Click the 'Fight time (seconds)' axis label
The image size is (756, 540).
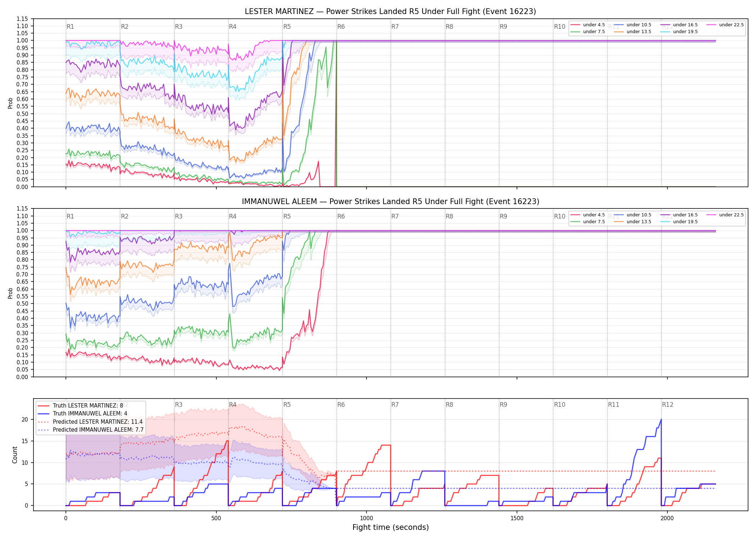tap(391, 527)
